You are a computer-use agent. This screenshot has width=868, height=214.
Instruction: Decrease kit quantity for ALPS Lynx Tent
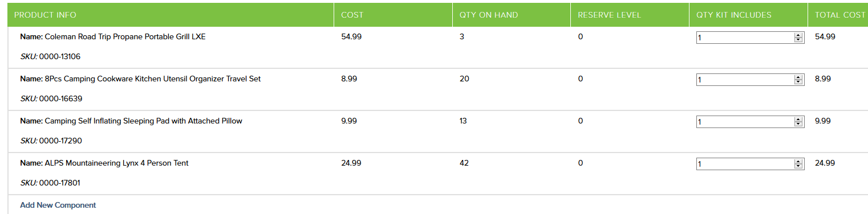[798, 166]
